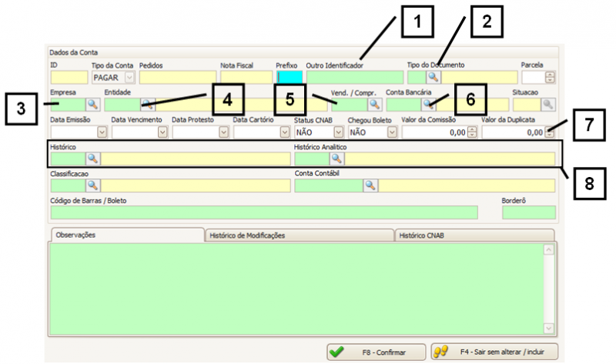The height and width of the screenshot is (364, 616).
Task: Open the Chegou Boleto dropdown
Action: 392,132
